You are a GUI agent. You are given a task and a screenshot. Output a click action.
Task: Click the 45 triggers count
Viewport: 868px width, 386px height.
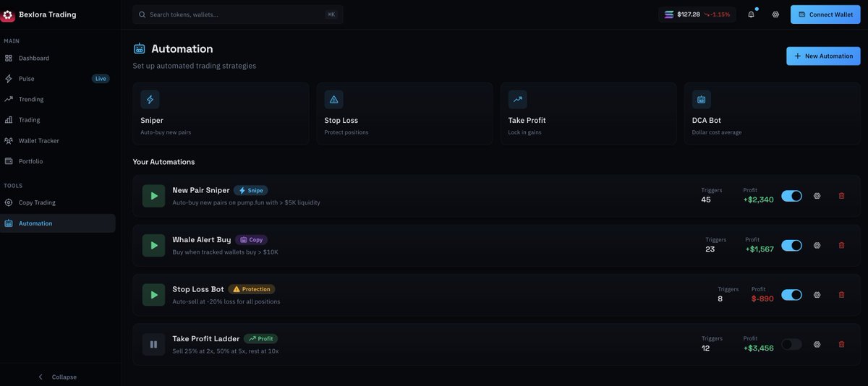click(706, 200)
